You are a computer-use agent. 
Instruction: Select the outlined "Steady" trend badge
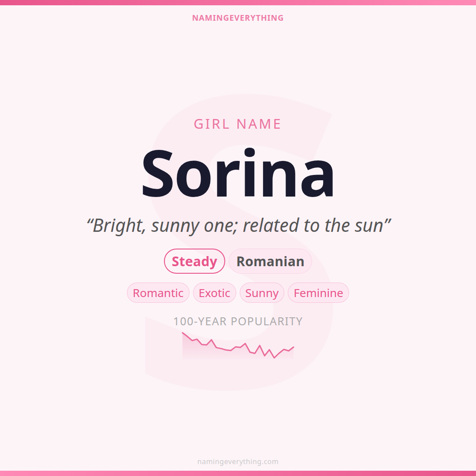coord(194,261)
